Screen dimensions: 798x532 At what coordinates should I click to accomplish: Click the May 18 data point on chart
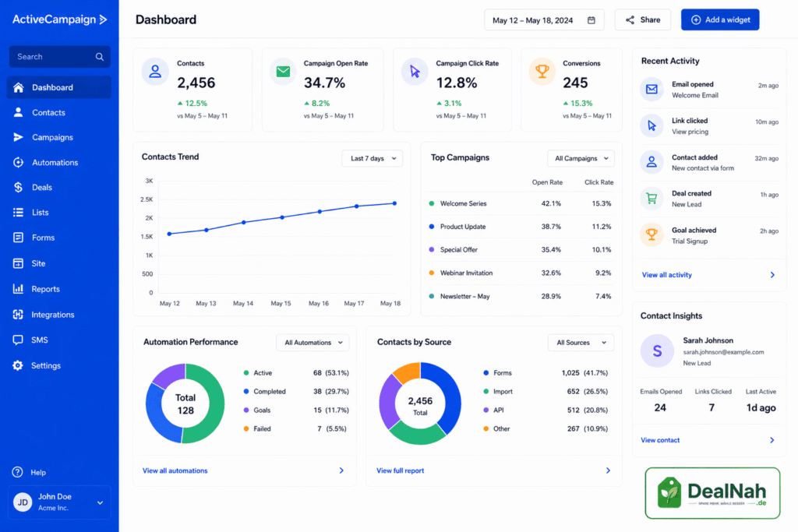(x=394, y=203)
